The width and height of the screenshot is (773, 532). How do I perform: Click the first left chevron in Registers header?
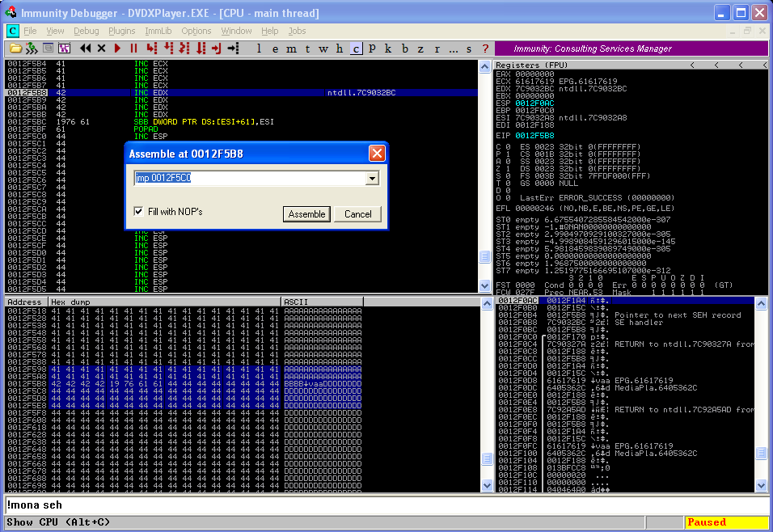[692, 65]
